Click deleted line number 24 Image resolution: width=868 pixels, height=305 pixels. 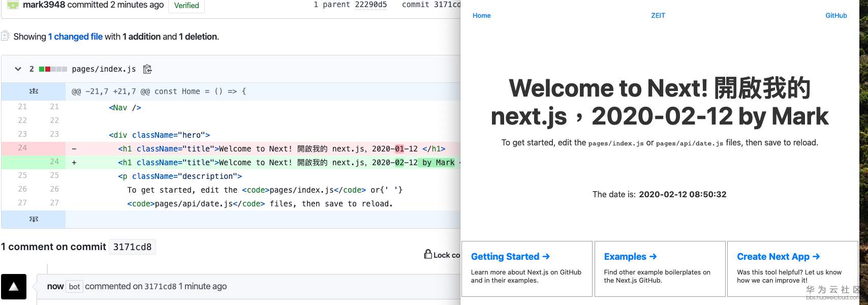[x=22, y=148]
